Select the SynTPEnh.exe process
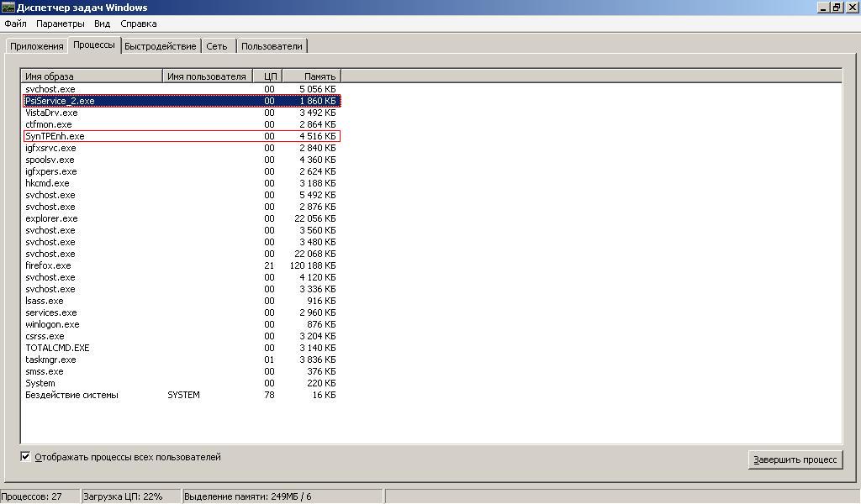The height and width of the screenshot is (504, 861). tap(55, 136)
